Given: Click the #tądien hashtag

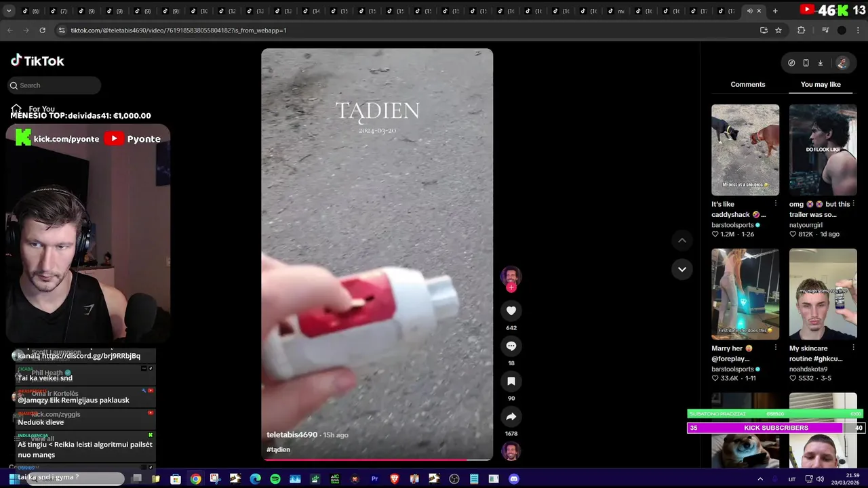Looking at the screenshot, I should click(x=278, y=449).
